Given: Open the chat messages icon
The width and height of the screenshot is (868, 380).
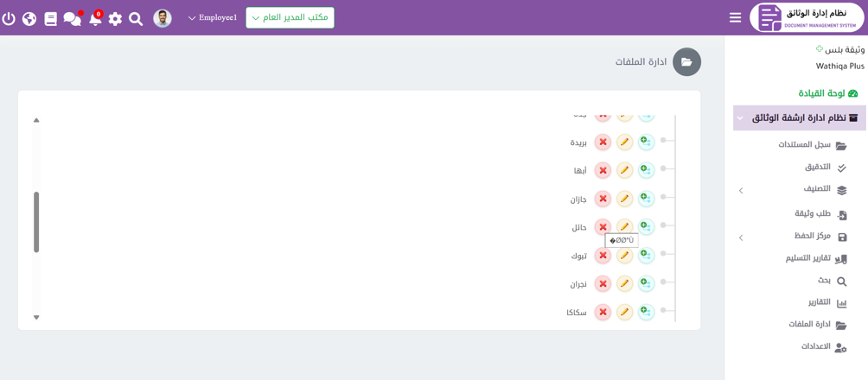Looking at the screenshot, I should pyautogui.click(x=72, y=18).
